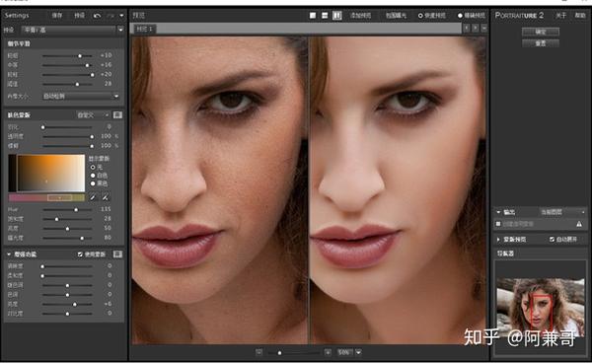Open the Settings header menu arrow beside redo
The height and width of the screenshot is (364, 592).
point(121,16)
